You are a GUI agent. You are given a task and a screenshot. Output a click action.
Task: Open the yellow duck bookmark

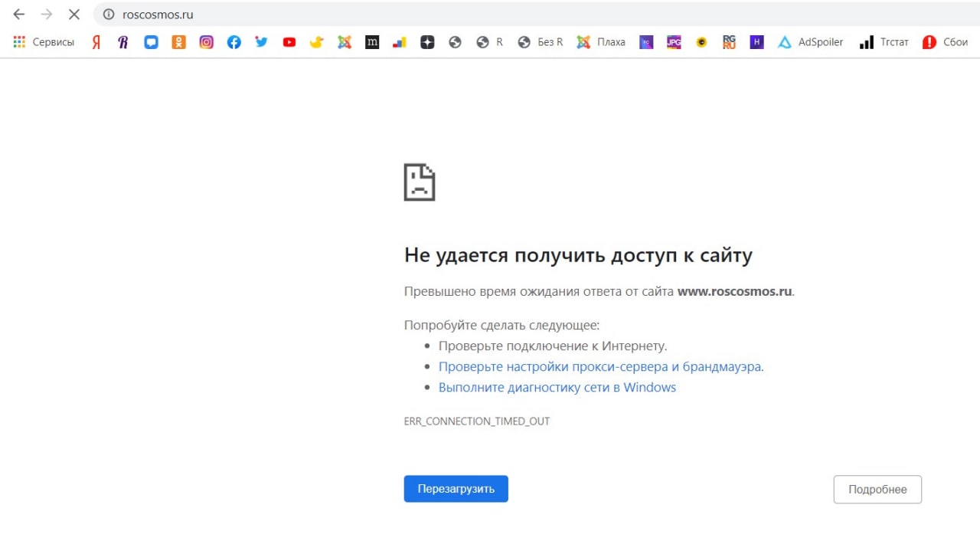317,42
